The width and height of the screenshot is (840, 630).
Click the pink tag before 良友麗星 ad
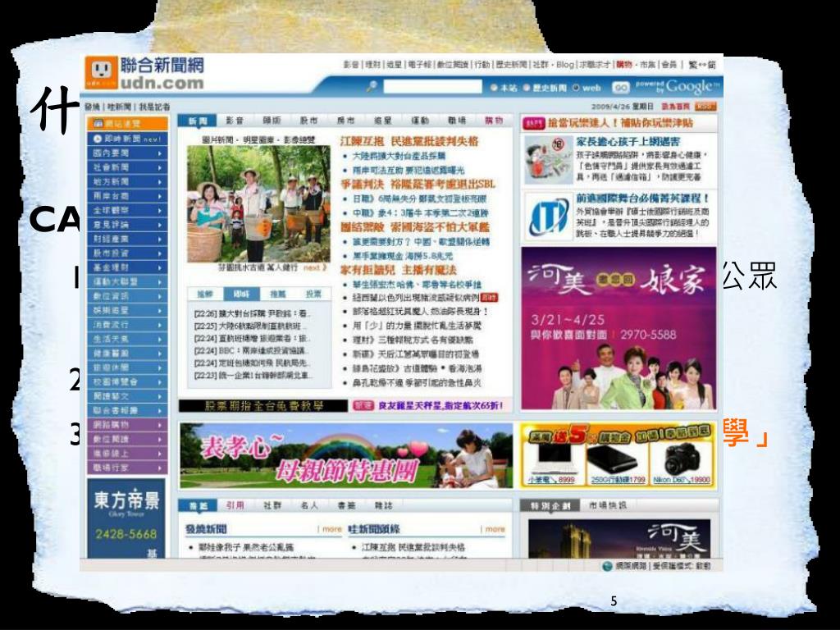pyautogui.click(x=363, y=405)
